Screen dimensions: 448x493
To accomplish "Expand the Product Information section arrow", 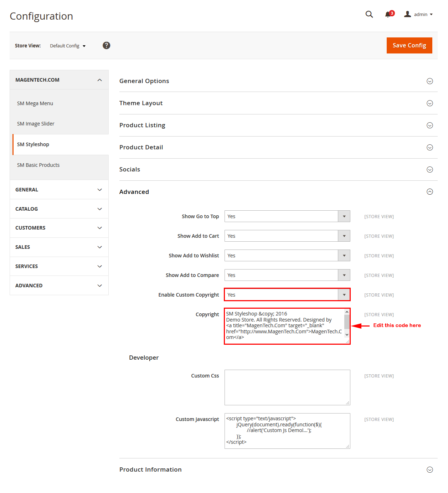I will point(429,470).
